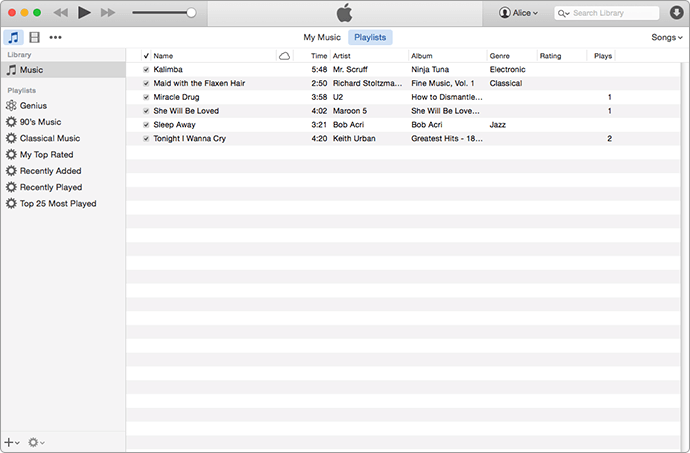Open the three-dots More menu

click(x=55, y=37)
